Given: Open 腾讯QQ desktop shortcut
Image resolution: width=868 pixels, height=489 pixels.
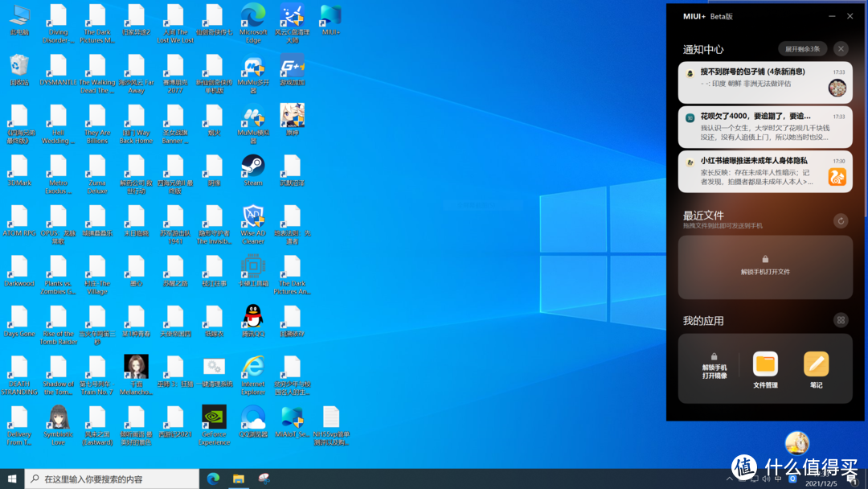Looking at the screenshot, I should (x=253, y=317).
